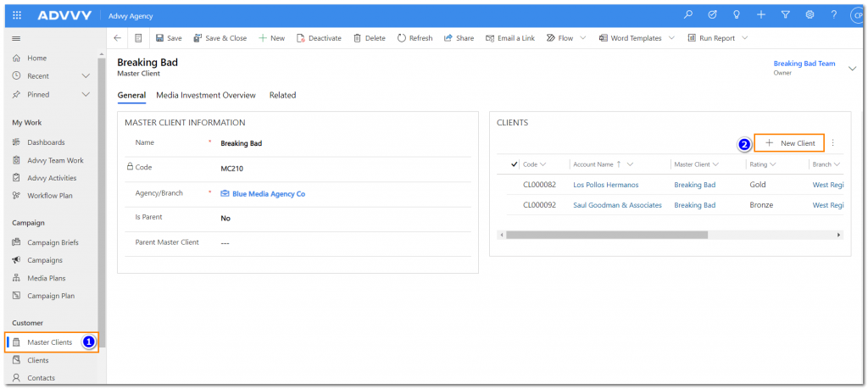Click the search magnifier icon in header

(688, 15)
